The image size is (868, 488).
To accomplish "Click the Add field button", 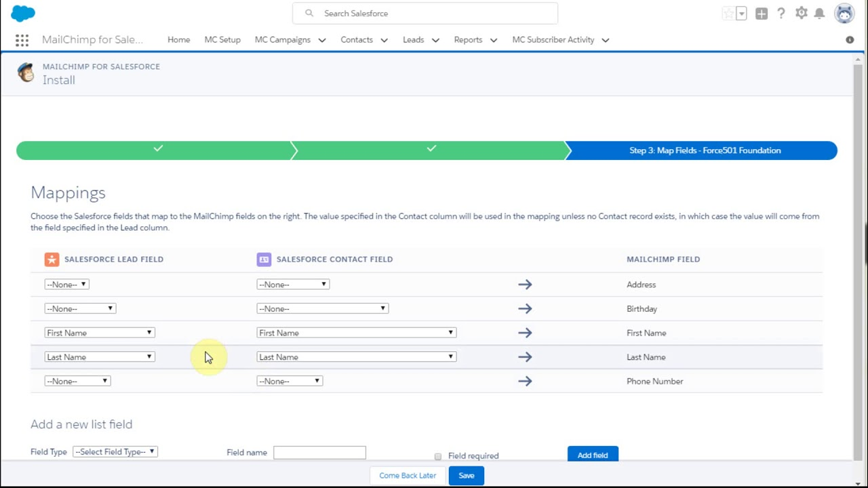I will [593, 455].
